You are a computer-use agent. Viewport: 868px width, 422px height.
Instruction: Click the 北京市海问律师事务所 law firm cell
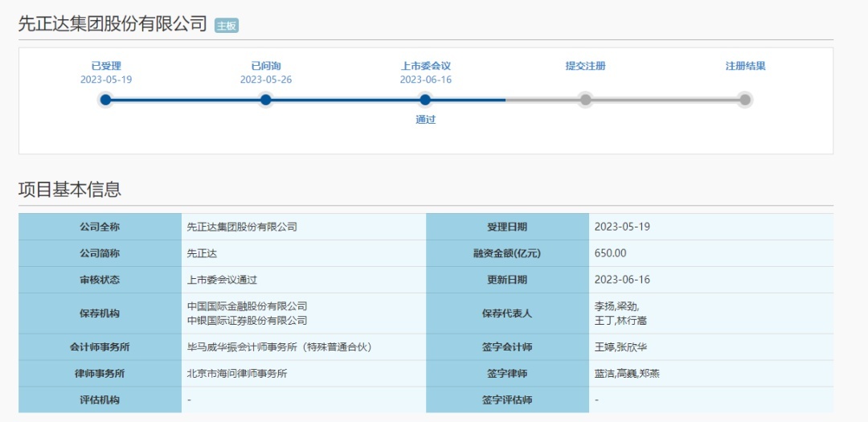point(236,374)
